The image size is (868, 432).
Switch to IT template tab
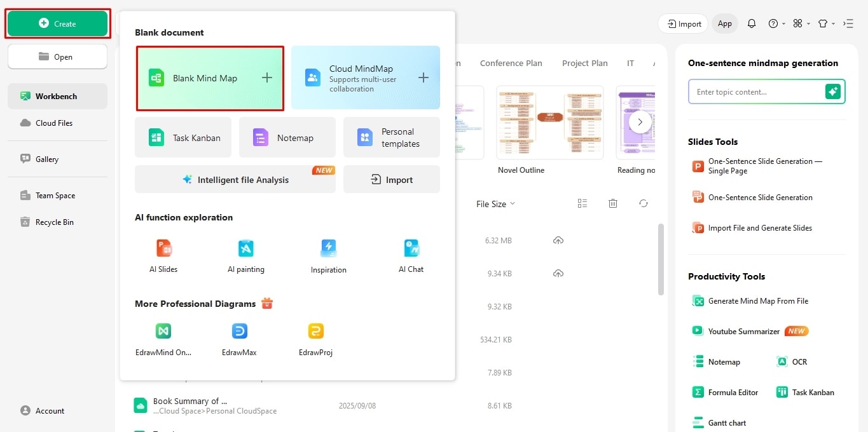(x=630, y=63)
